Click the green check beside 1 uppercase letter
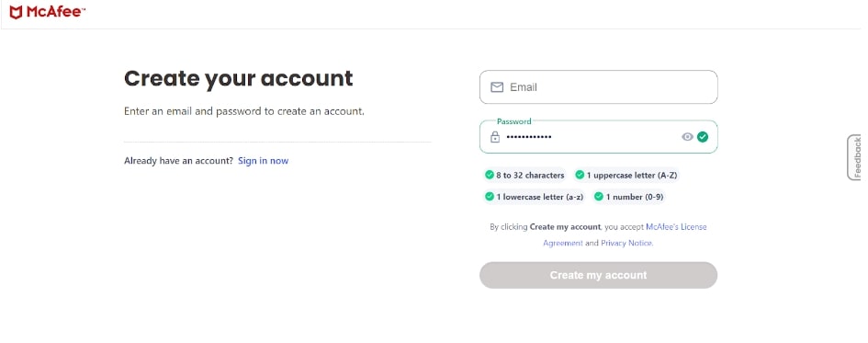The image size is (868, 343). point(580,175)
